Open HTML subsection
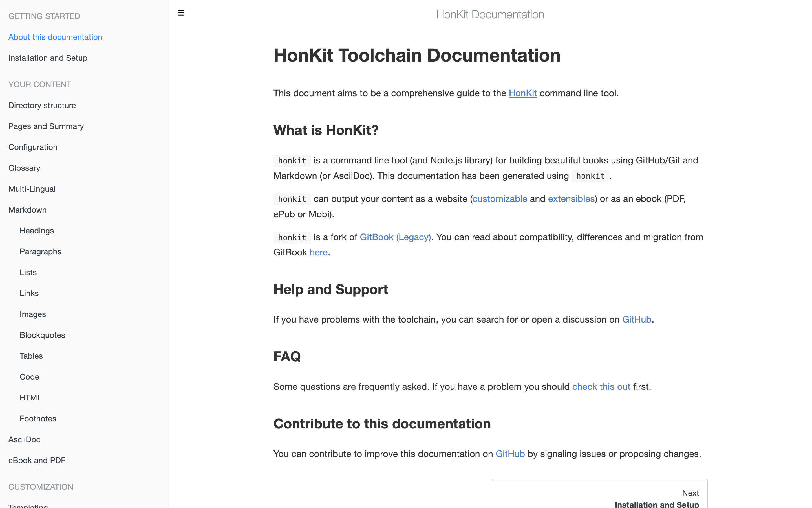This screenshot has width=812, height=508. tap(31, 397)
